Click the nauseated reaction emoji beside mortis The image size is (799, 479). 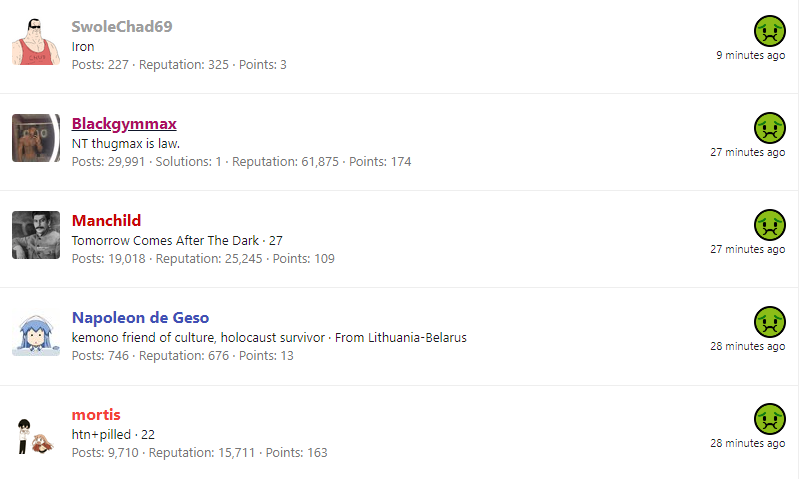[x=769, y=419]
